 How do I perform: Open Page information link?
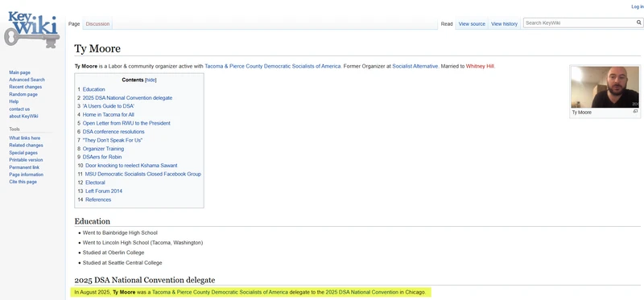coord(27,175)
